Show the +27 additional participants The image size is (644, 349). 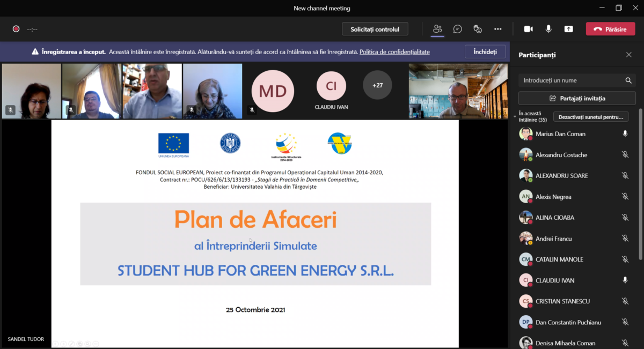tap(377, 85)
